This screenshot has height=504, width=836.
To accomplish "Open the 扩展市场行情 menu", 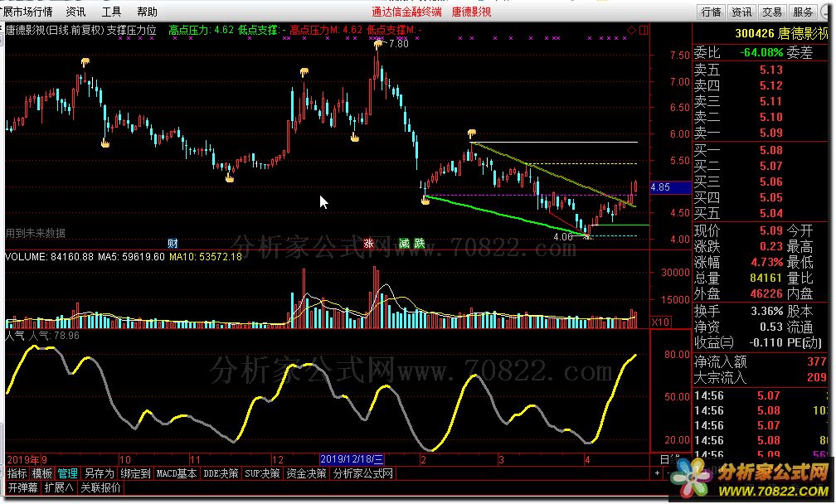I will click(27, 12).
